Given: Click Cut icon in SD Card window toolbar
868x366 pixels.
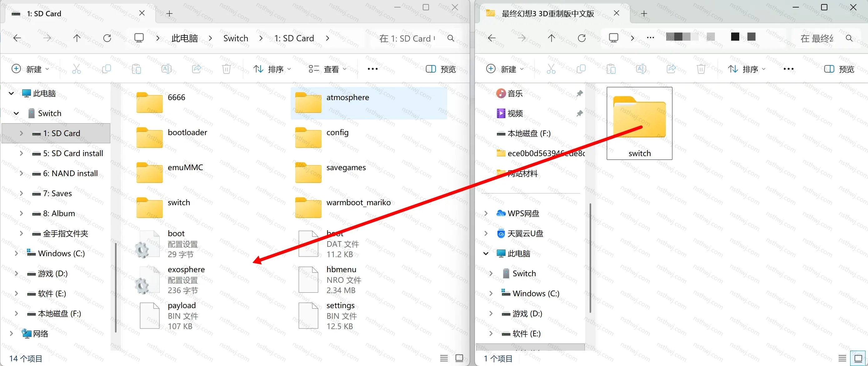Looking at the screenshot, I should click(77, 69).
